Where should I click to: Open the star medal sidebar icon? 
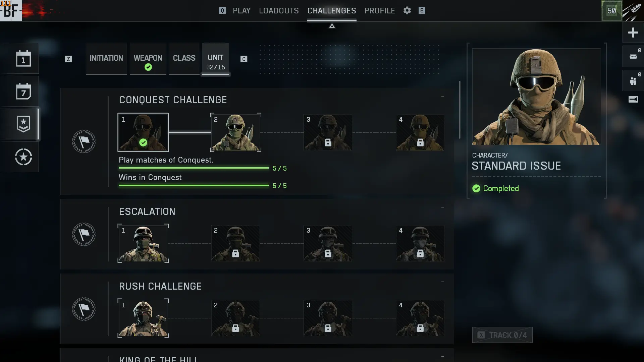(23, 157)
